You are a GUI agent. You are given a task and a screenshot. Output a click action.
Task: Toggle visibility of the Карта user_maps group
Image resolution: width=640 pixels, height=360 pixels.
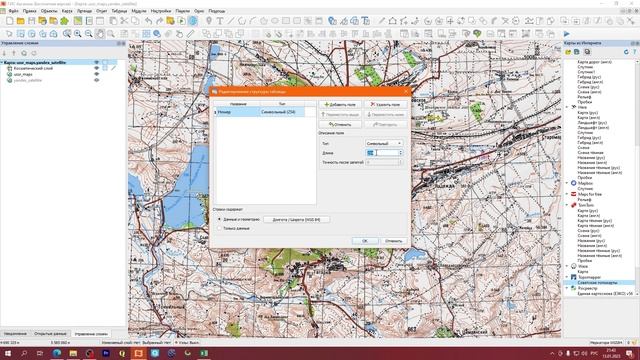pyautogui.click(x=97, y=62)
